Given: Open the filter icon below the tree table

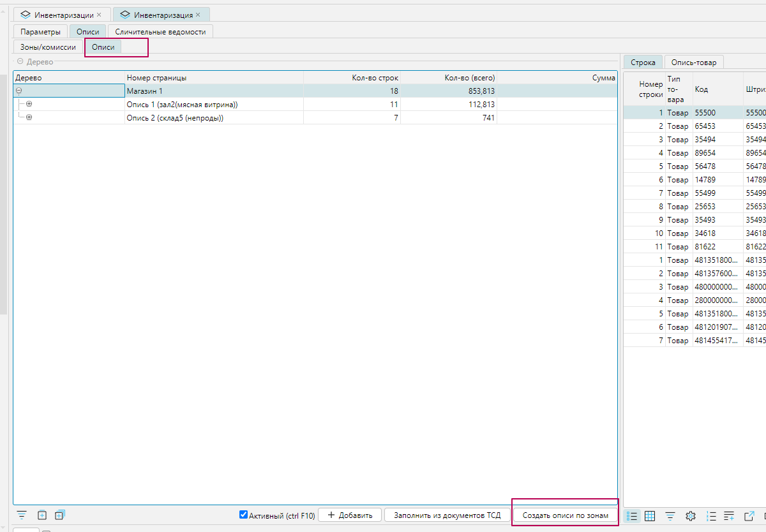Looking at the screenshot, I should coord(22,515).
